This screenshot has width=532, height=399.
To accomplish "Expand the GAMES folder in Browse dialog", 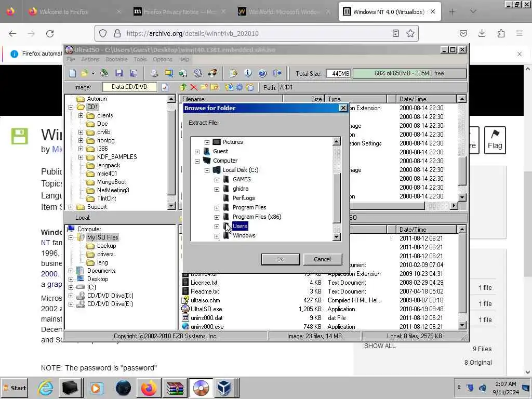I will point(217,180).
